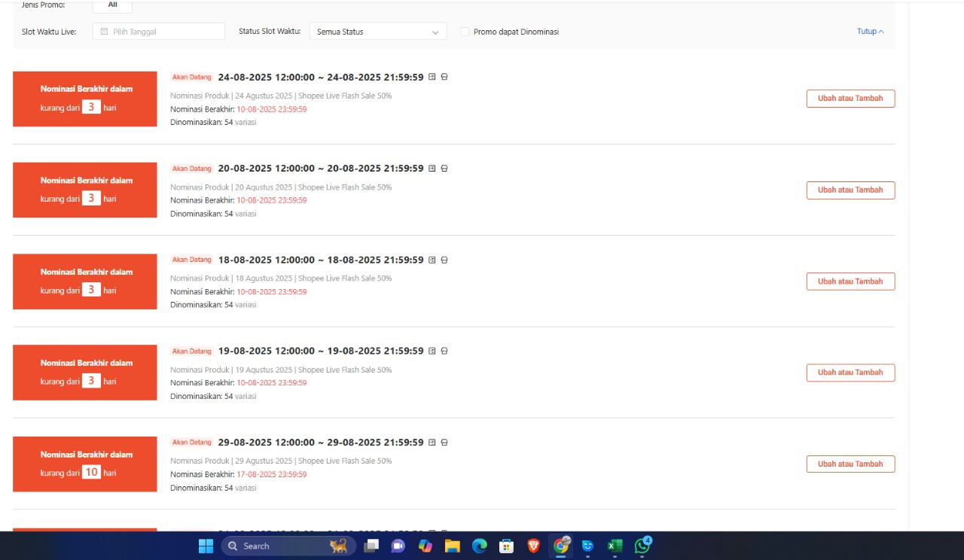Screen dimensions: 964x560
Task: Click square icon beside 18-08-2025 slot time
Action: coord(432,260)
